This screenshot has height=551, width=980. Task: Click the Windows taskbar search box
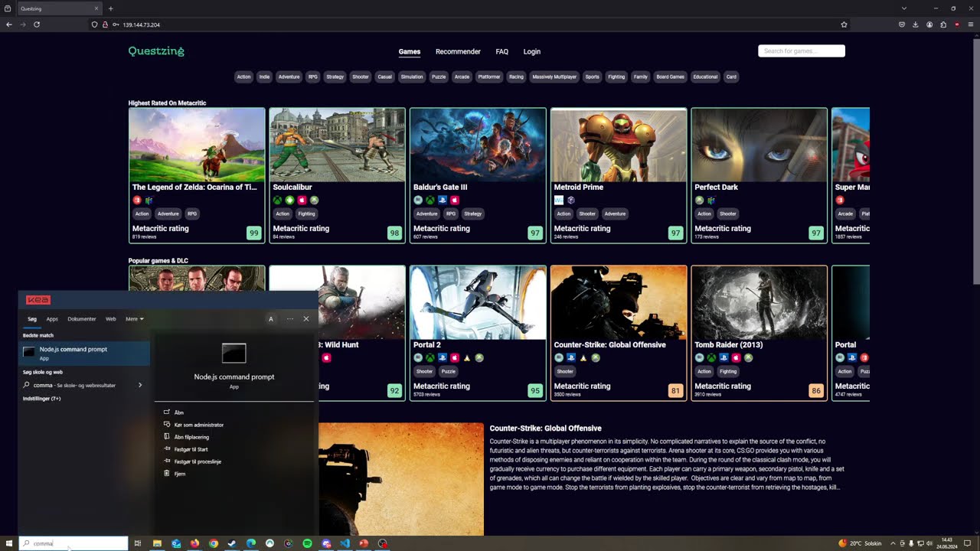pyautogui.click(x=73, y=543)
